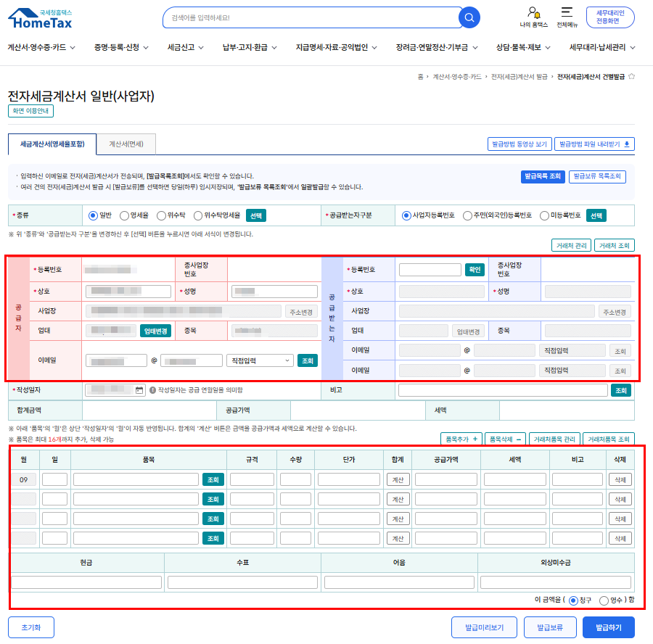Choose the 영수 radio button
This screenshot has height=644, width=653.
604,600
